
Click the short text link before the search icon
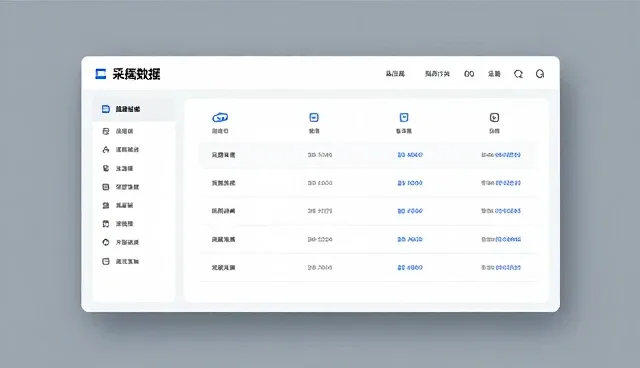point(494,74)
